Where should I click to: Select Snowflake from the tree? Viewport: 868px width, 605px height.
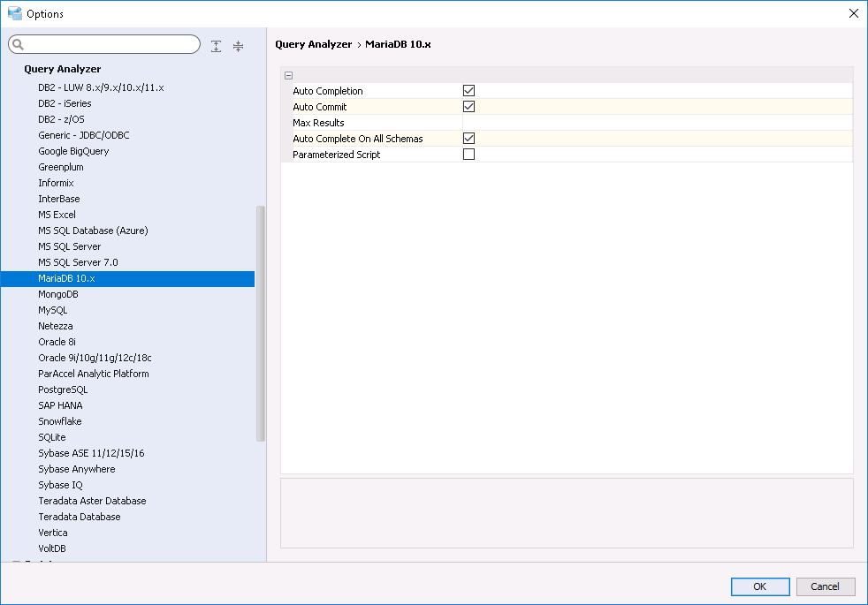coord(59,421)
